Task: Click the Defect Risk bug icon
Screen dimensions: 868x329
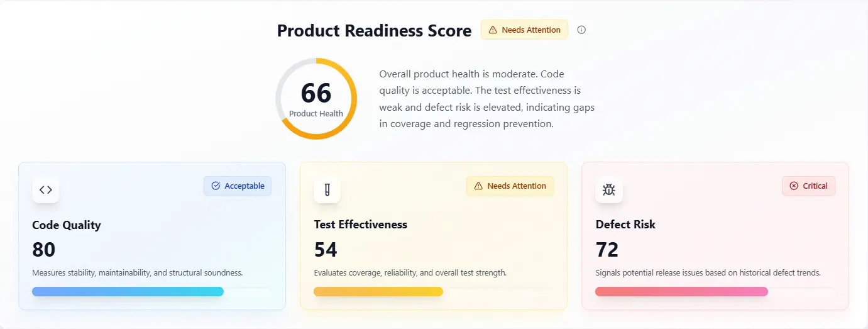Action: pos(609,189)
